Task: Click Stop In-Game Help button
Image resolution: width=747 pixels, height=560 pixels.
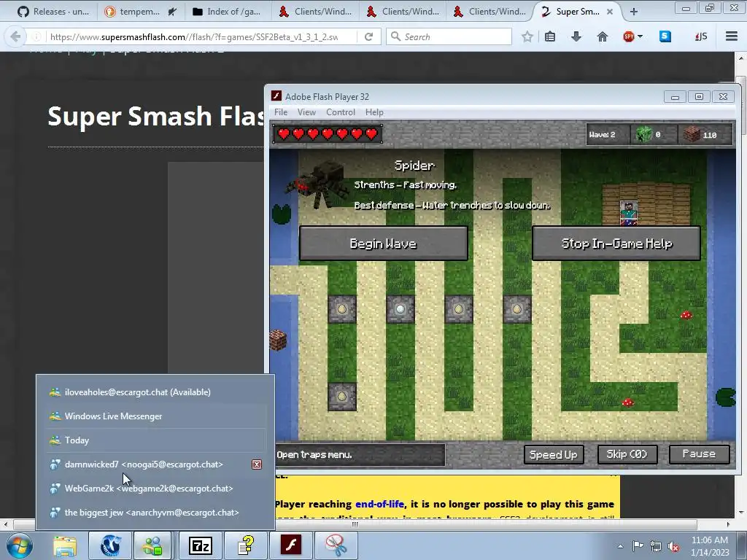Action: pyautogui.click(x=616, y=244)
